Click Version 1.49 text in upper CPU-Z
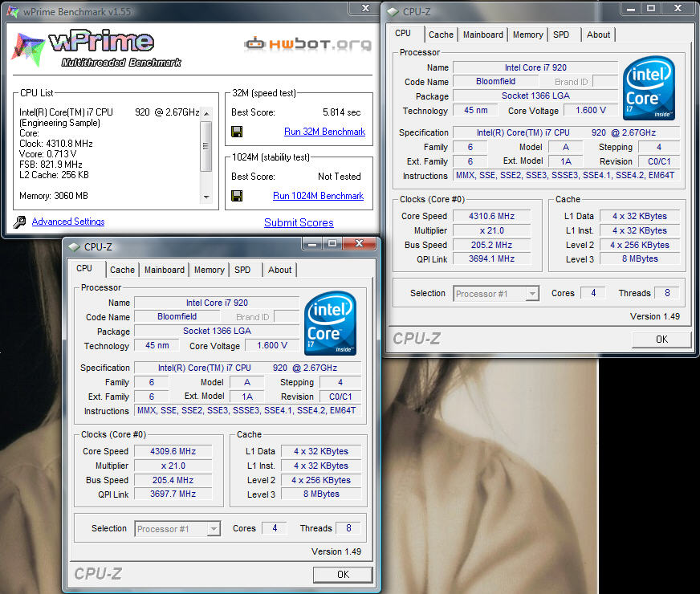This screenshot has height=594, width=700. tap(655, 316)
